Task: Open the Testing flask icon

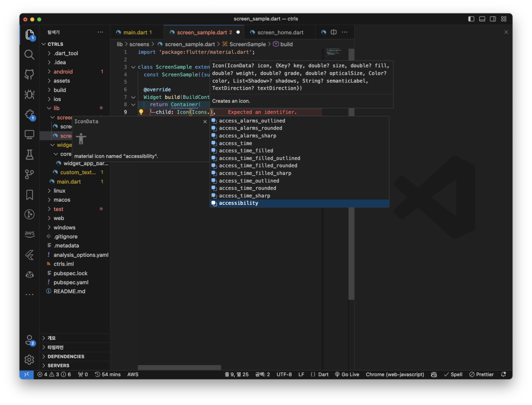Action: coord(29,155)
